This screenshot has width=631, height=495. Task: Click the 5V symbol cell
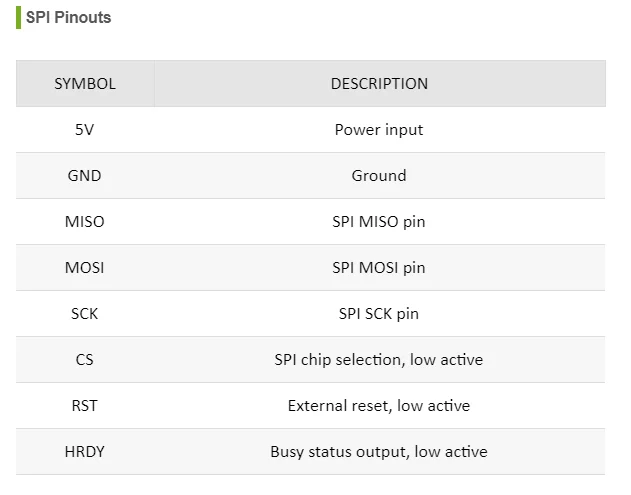pyautogui.click(x=85, y=130)
